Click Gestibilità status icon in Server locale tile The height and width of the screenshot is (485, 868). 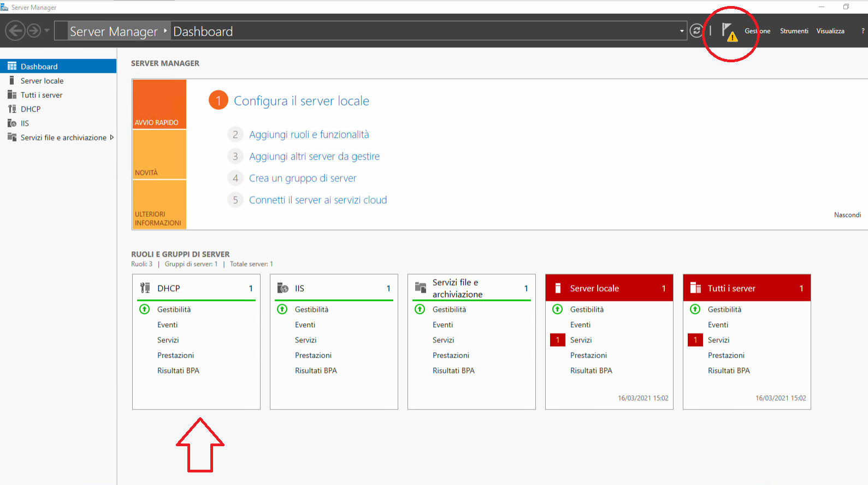coord(558,309)
